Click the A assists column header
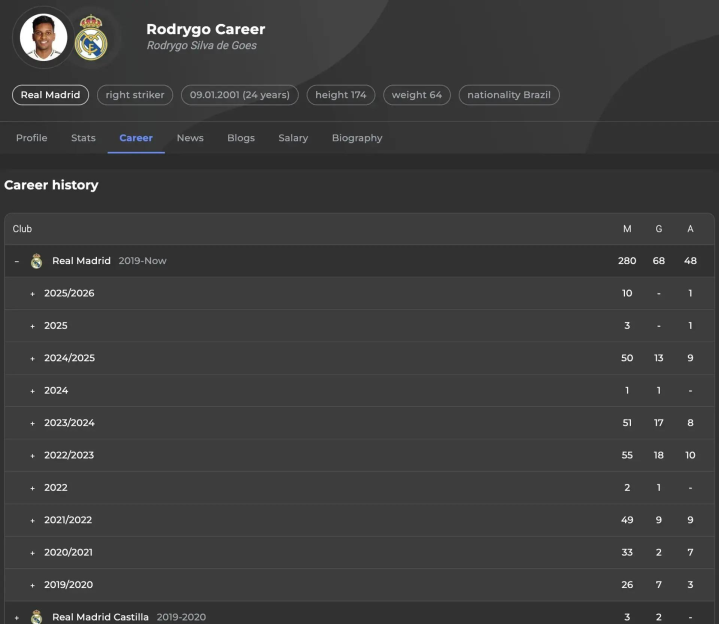719x624 pixels. pos(691,229)
